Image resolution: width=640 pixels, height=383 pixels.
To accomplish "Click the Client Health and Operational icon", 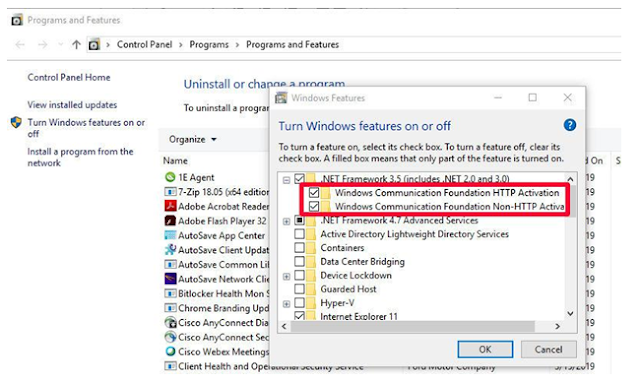I will tap(170, 366).
